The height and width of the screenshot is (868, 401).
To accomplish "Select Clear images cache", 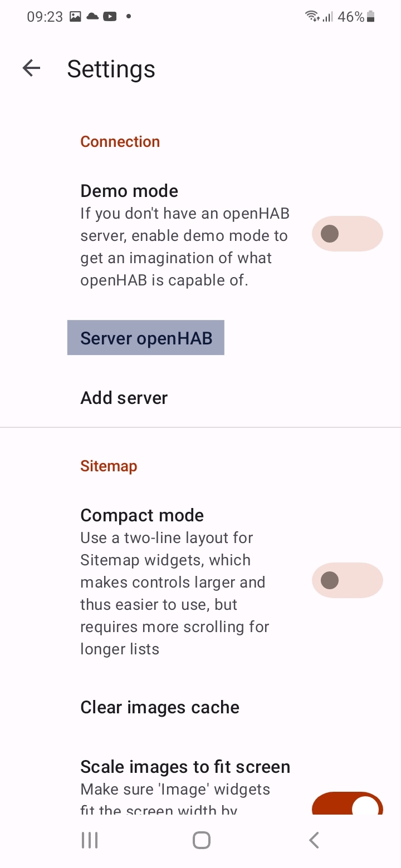I will (159, 707).
